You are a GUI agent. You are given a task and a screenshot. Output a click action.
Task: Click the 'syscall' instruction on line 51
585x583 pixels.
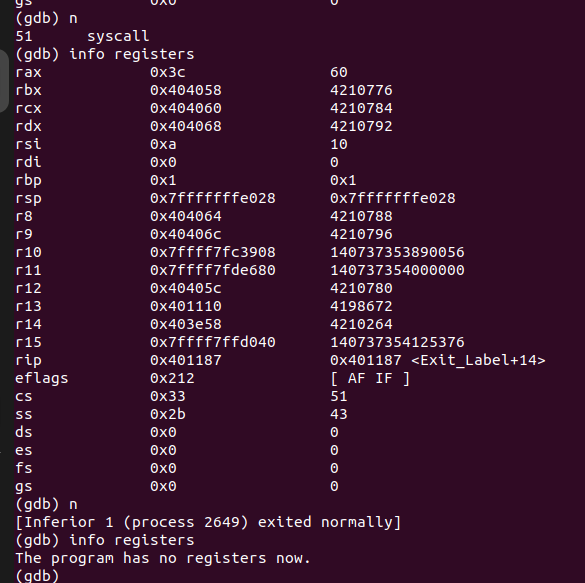[118, 37]
